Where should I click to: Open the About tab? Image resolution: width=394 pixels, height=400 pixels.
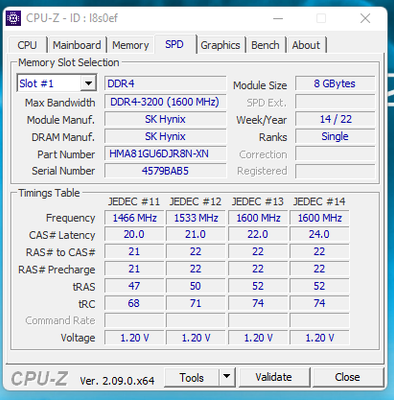306,45
